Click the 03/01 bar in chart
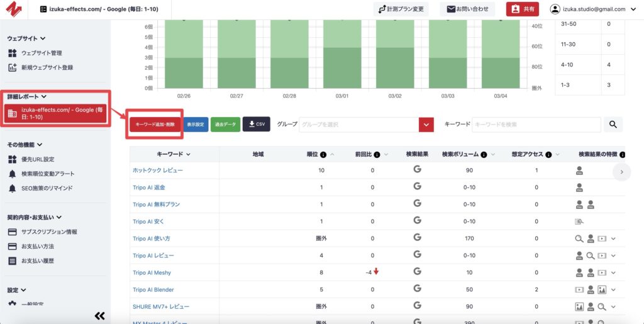Screen dimensions: 644x324 (x=342, y=53)
